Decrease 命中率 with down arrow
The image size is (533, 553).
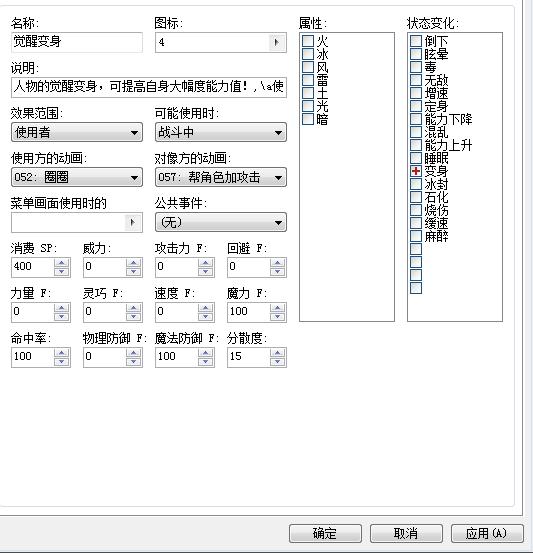(61, 361)
